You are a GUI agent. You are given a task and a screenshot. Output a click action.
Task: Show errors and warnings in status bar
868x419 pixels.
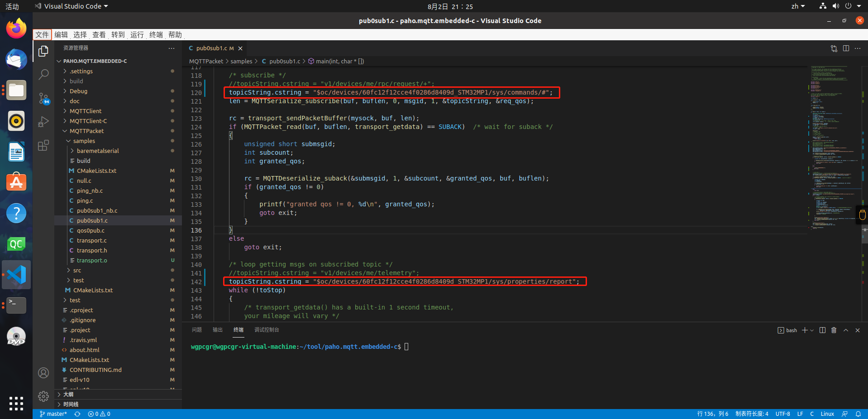point(99,414)
